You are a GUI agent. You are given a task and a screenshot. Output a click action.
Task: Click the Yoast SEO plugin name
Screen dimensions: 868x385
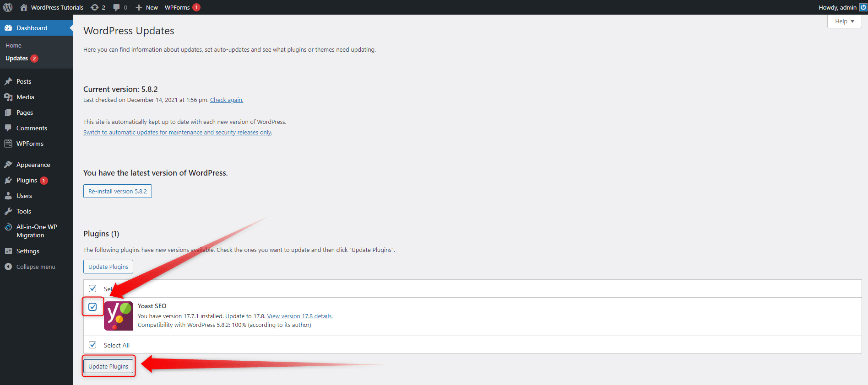coord(152,306)
